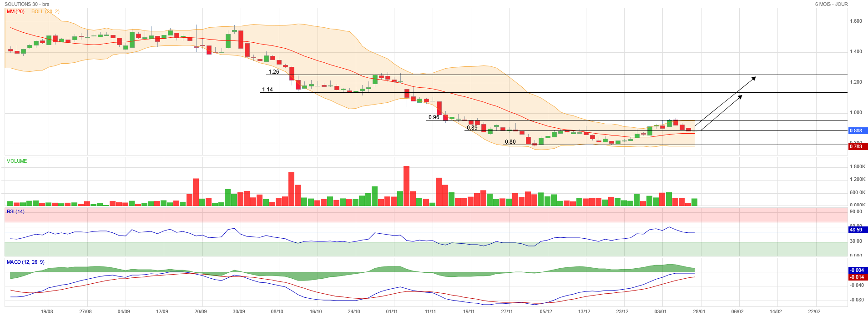868x316 pixels.
Task: Click the red -0.014 MACD signal tag
Action: 858,277
